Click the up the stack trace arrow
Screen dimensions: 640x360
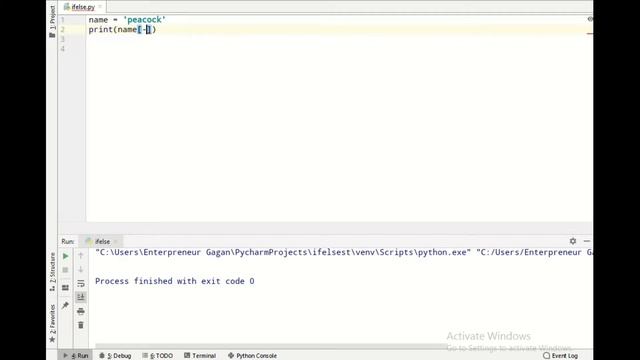point(81,256)
